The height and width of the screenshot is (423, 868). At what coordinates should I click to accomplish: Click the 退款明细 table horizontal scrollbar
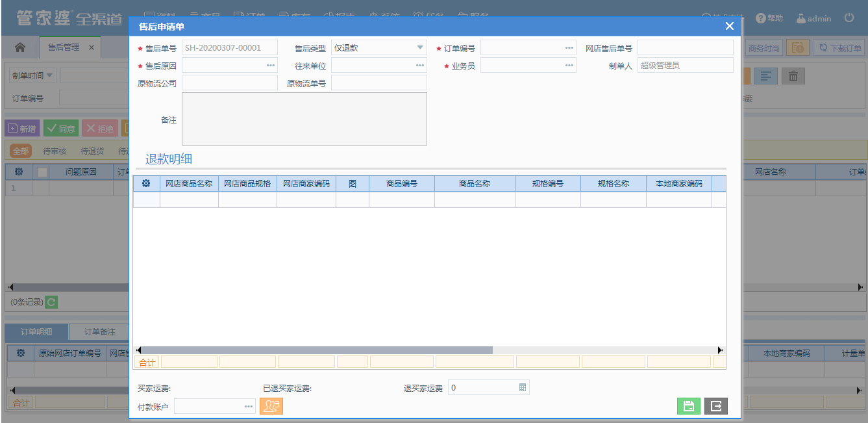point(316,350)
